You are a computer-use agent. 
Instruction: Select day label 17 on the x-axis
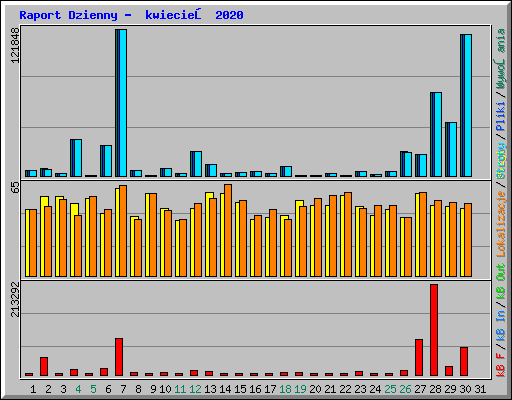coord(270,389)
